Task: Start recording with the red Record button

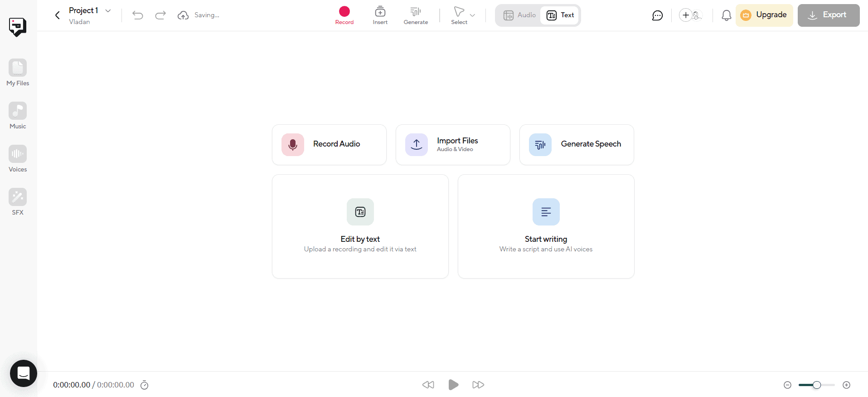Action: tap(344, 15)
